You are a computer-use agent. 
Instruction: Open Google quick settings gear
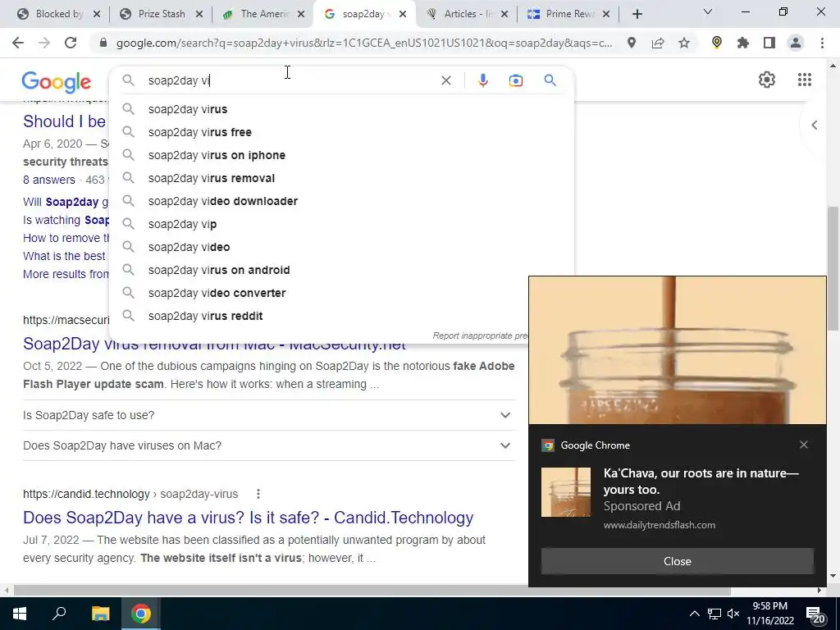click(767, 80)
